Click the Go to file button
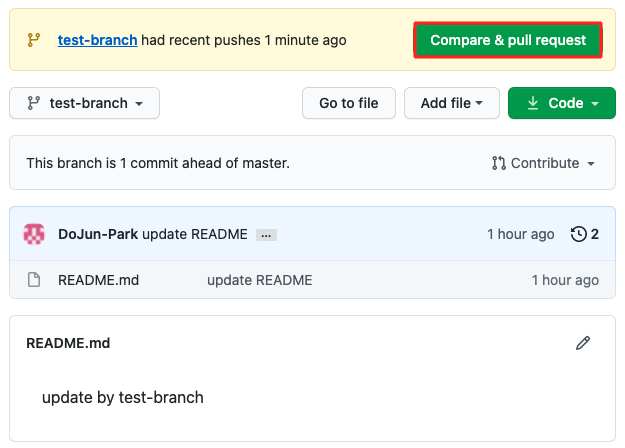The height and width of the screenshot is (448, 625). [348, 103]
